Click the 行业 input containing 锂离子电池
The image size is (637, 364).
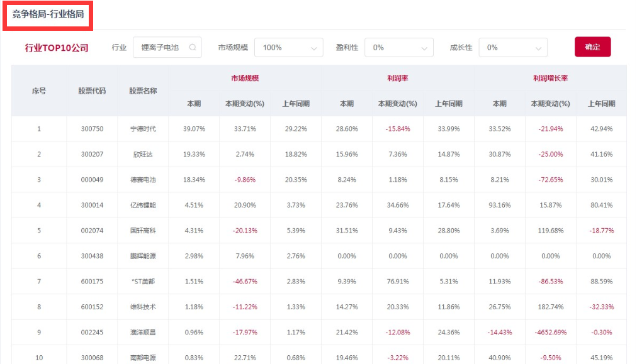(160, 48)
